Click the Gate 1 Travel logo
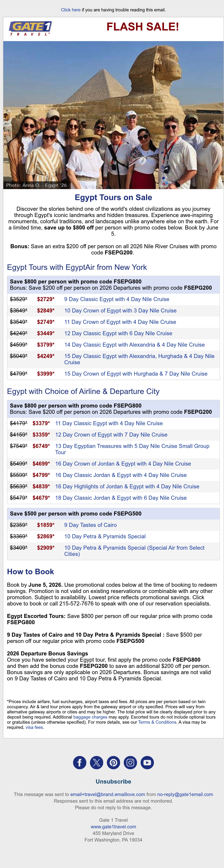The image size is (224, 868). [x=31, y=28]
